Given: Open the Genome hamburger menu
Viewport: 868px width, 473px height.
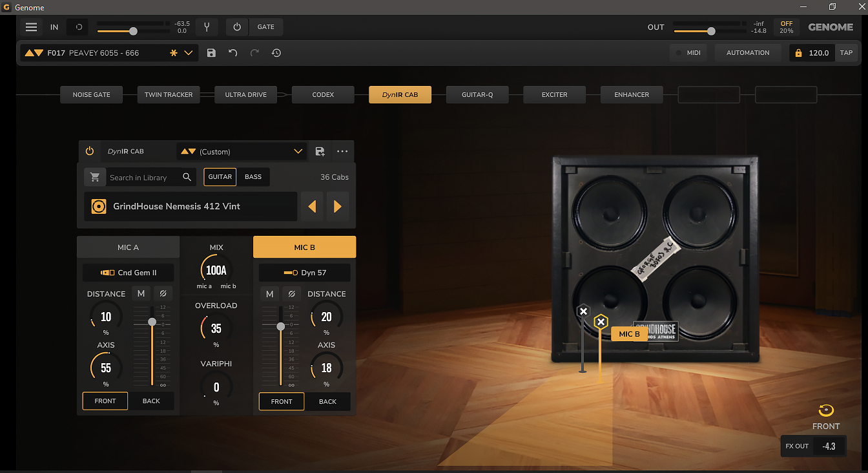Looking at the screenshot, I should 31,27.
